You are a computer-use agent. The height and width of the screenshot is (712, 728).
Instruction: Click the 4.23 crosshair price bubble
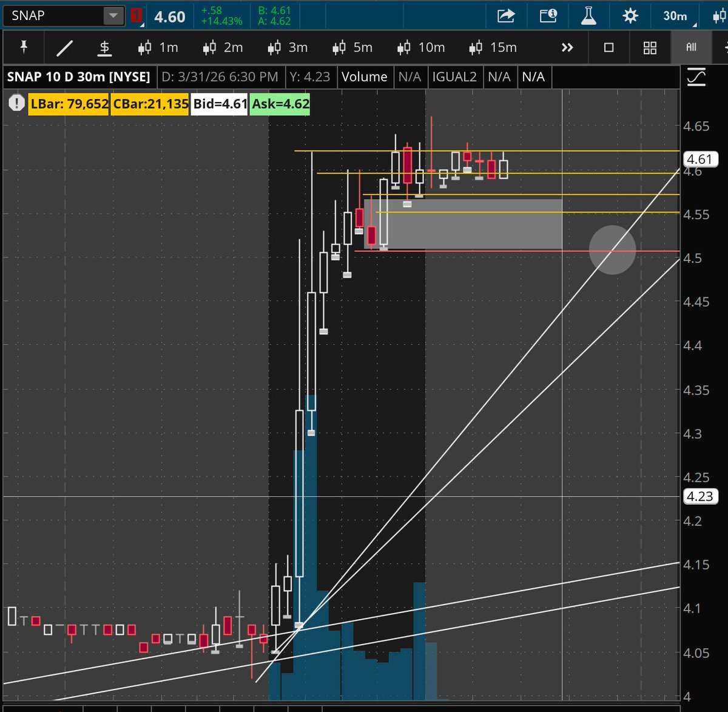(x=699, y=496)
